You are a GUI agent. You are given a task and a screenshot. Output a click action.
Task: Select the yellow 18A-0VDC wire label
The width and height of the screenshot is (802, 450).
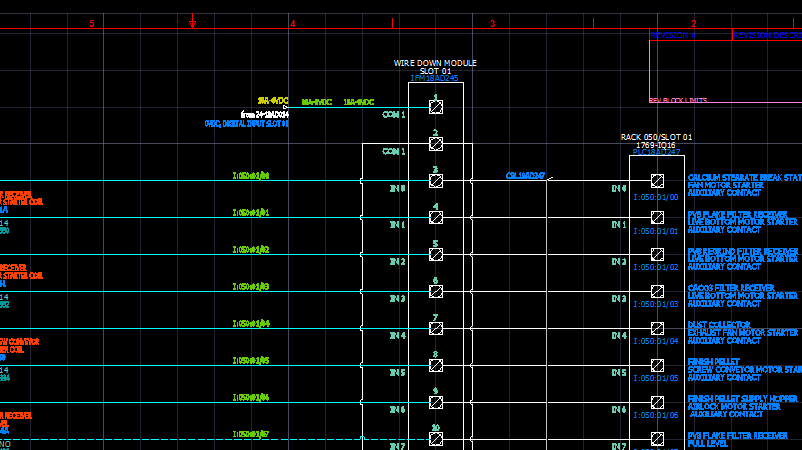pyautogui.click(x=273, y=101)
